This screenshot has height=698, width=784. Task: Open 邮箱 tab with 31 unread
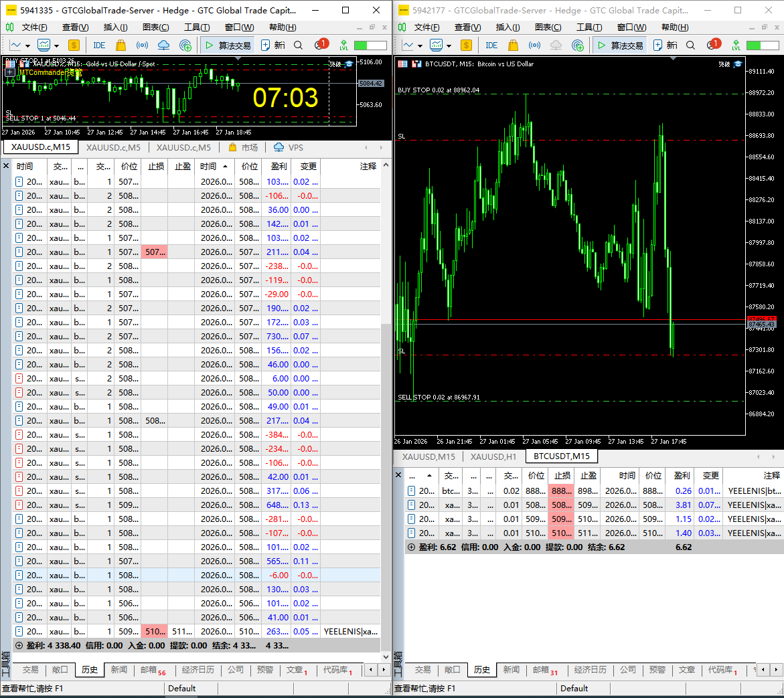pos(545,669)
